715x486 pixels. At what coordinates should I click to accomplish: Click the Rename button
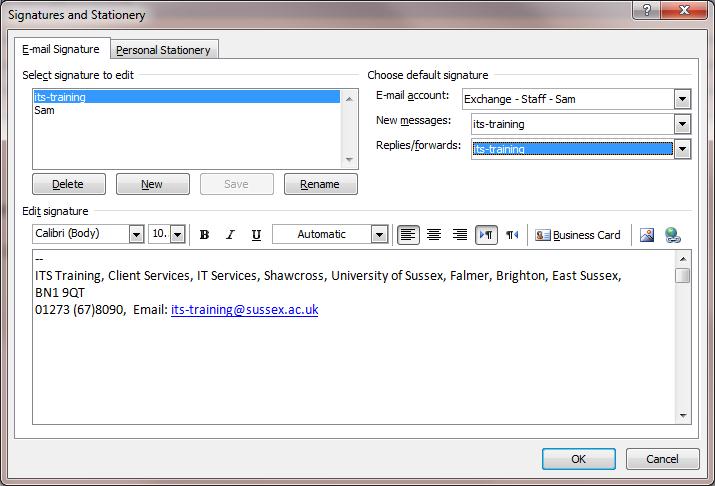pos(320,184)
